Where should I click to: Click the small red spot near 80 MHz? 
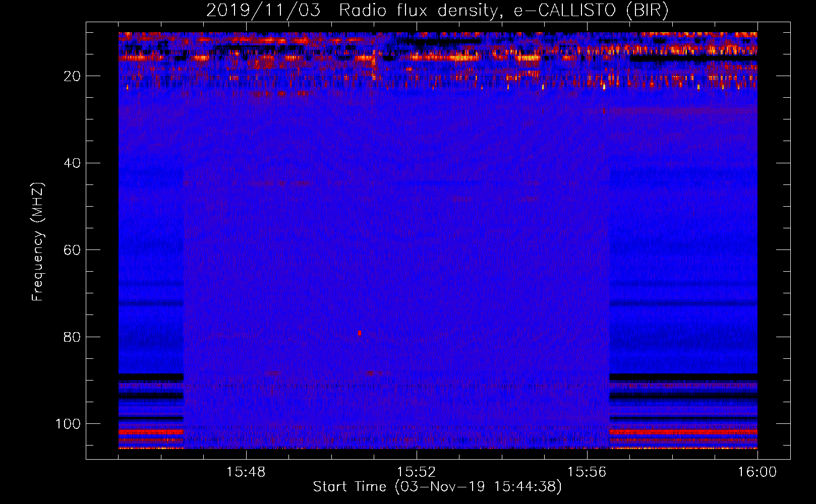pos(360,333)
